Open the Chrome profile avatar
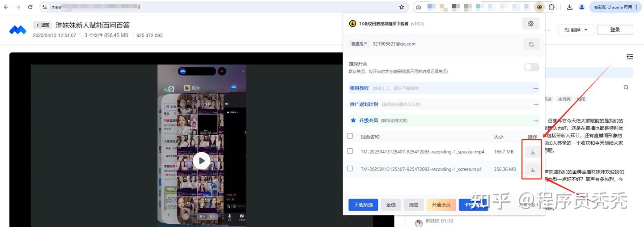Image resolution: width=644 pixels, height=227 pixels. click(x=582, y=7)
